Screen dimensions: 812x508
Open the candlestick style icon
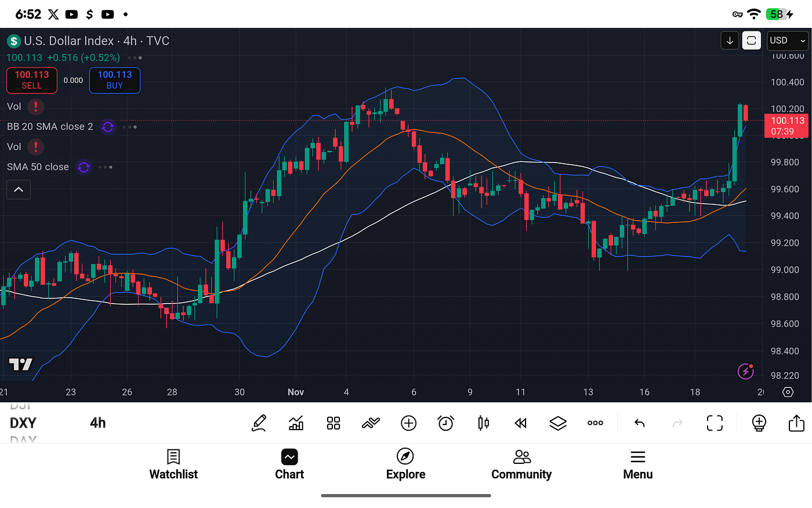pos(483,423)
